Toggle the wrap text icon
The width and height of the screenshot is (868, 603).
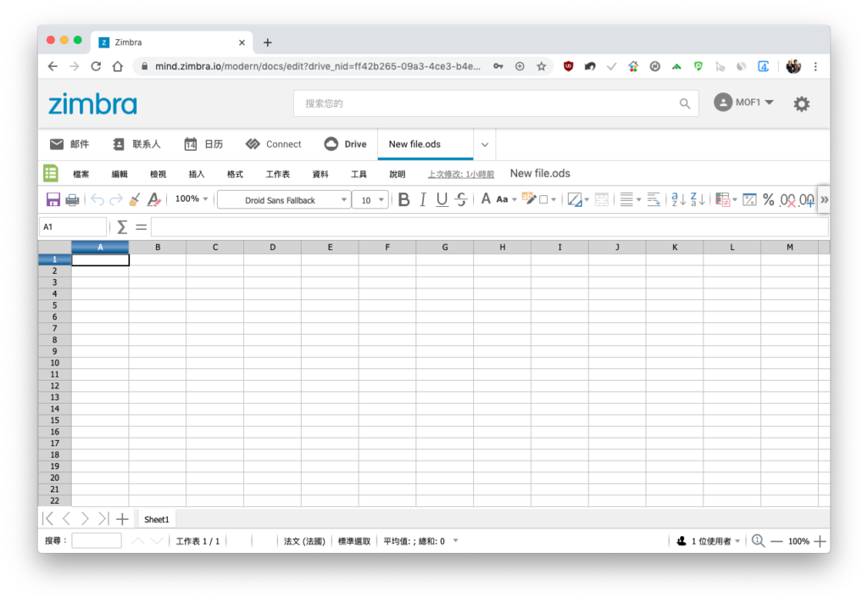654,200
